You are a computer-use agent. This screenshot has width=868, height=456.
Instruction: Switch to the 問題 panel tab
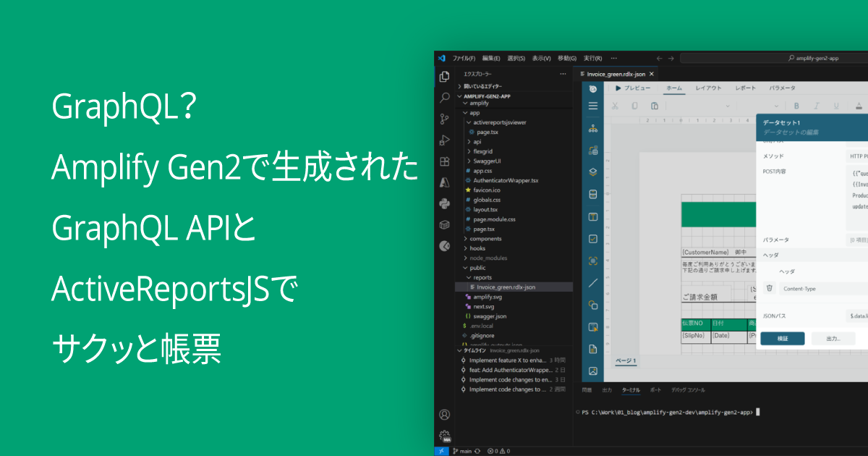point(587,389)
